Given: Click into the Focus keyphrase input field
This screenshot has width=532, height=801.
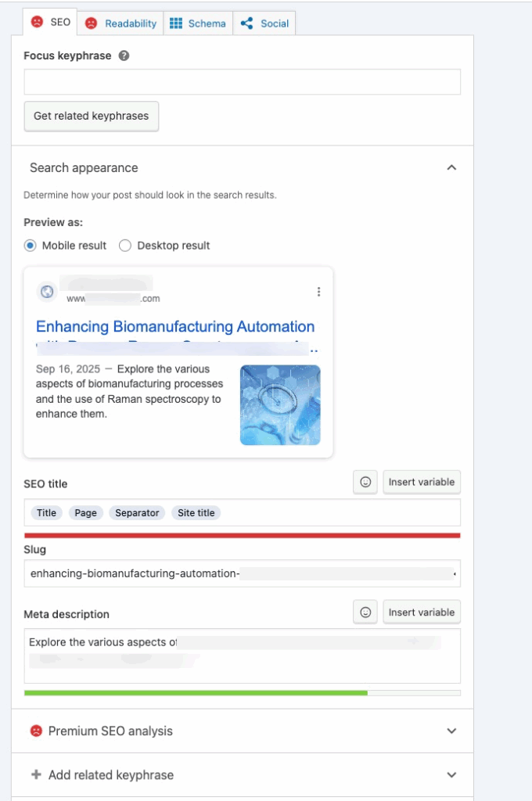Looking at the screenshot, I should tap(242, 82).
